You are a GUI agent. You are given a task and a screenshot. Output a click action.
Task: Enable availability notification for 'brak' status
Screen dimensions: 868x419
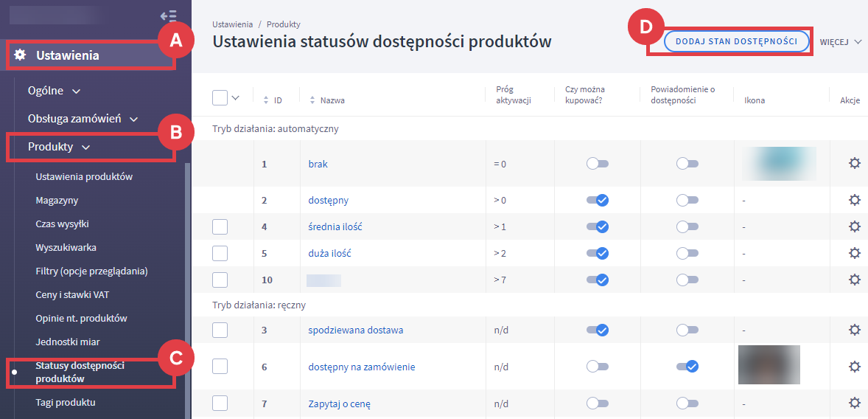point(687,164)
